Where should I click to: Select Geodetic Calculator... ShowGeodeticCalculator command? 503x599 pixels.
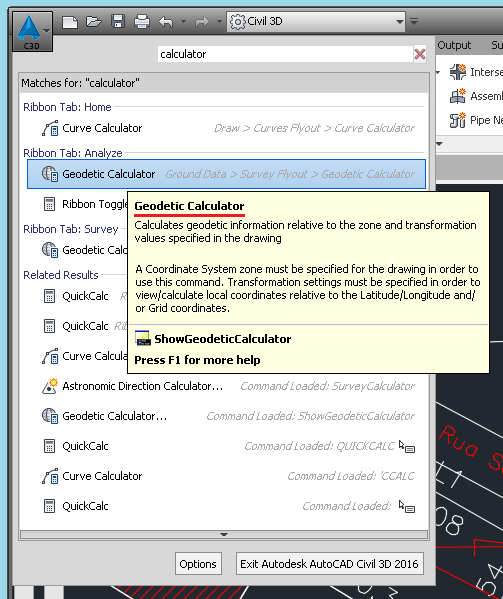tap(226, 416)
